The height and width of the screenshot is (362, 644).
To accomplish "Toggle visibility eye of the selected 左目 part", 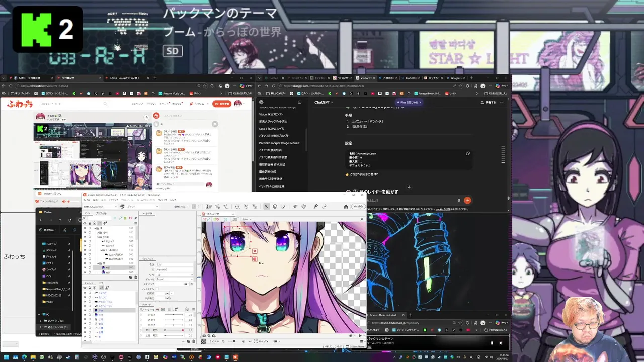I will (85, 267).
